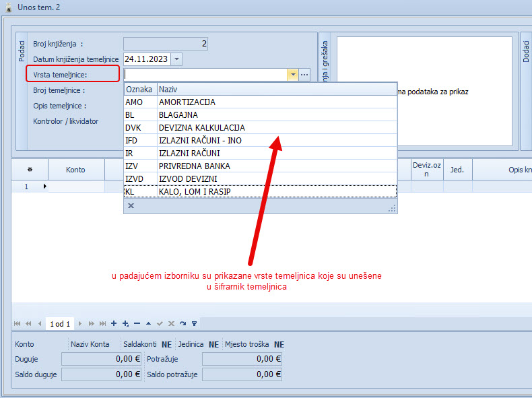Click the cancel edit X icon in navigator
This screenshot has height=398, width=532.
click(x=171, y=324)
